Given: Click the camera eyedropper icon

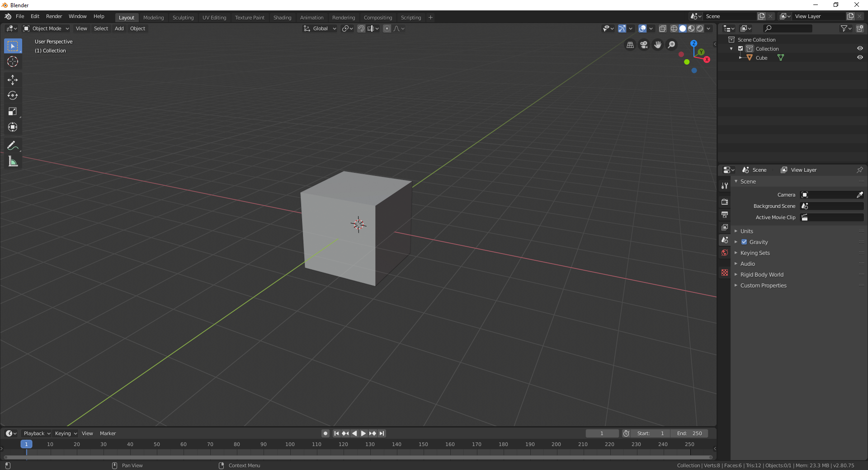Looking at the screenshot, I should point(859,195).
